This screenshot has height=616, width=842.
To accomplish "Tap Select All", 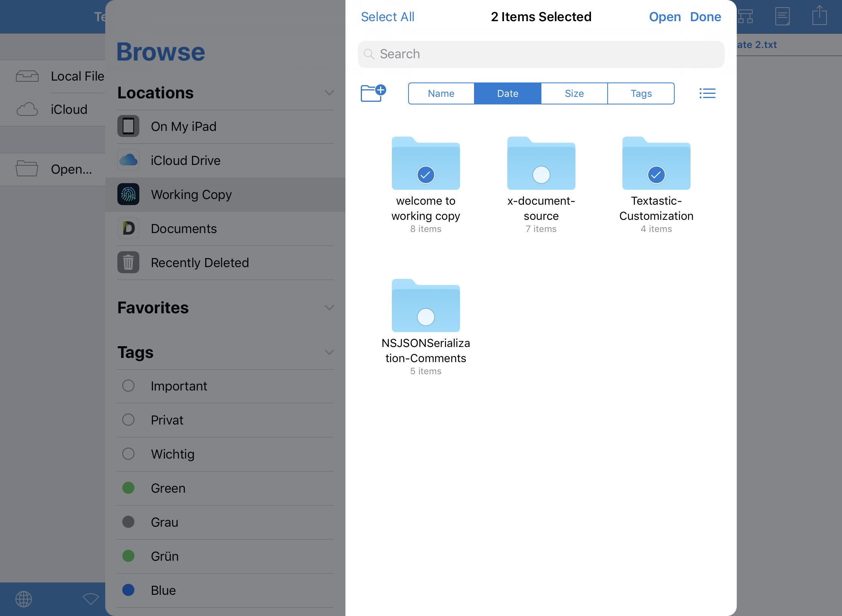I will click(x=388, y=17).
